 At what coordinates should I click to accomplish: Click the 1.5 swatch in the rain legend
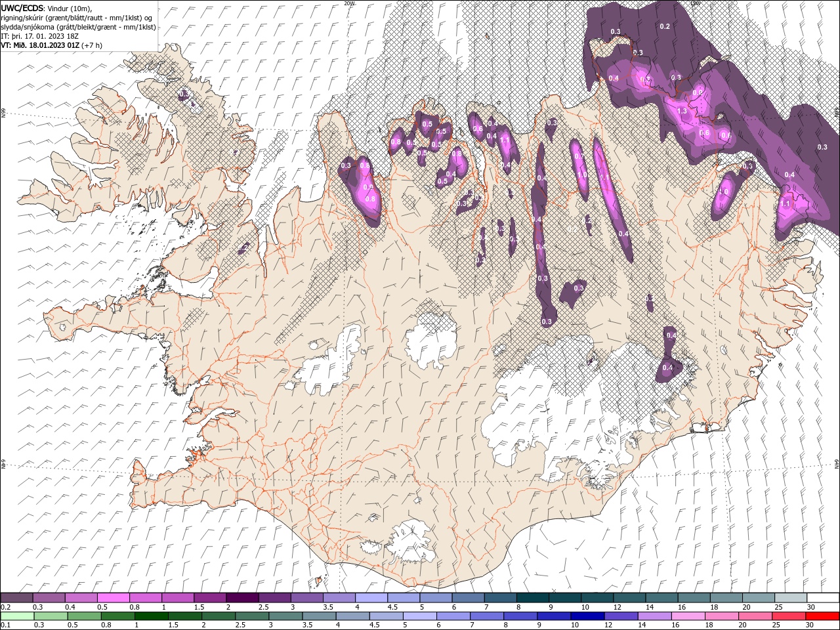point(184,616)
